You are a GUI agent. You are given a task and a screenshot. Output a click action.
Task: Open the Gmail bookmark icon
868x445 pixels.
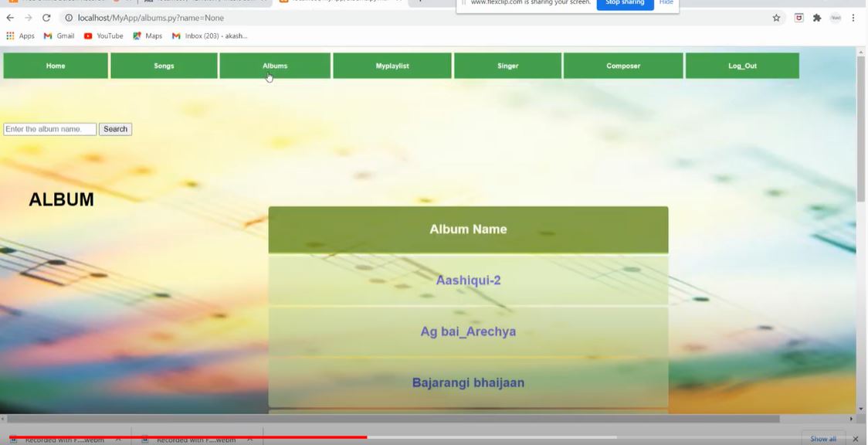(48, 36)
